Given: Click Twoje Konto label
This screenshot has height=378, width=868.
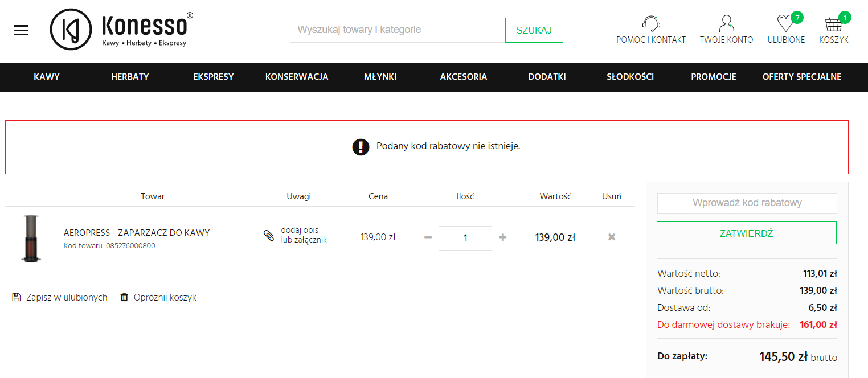Looking at the screenshot, I should (727, 40).
